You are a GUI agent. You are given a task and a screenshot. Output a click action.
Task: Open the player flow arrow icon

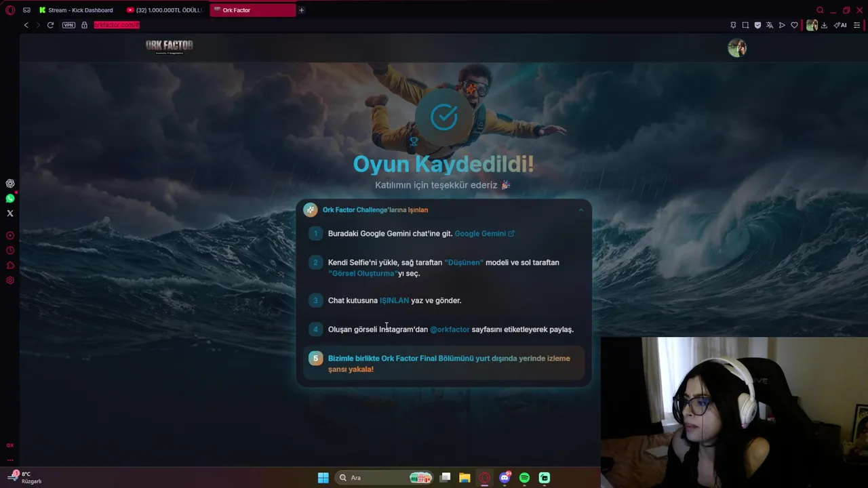click(782, 25)
